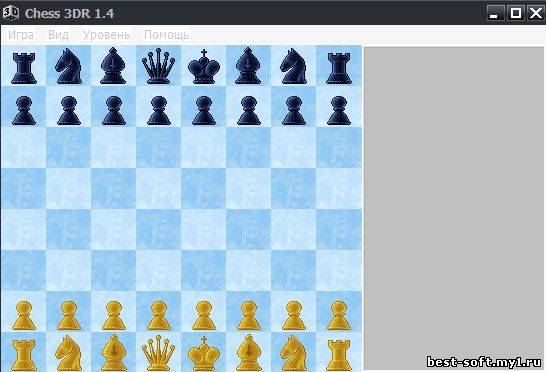Open the Игра menu
The height and width of the screenshot is (372, 546).
(x=21, y=35)
